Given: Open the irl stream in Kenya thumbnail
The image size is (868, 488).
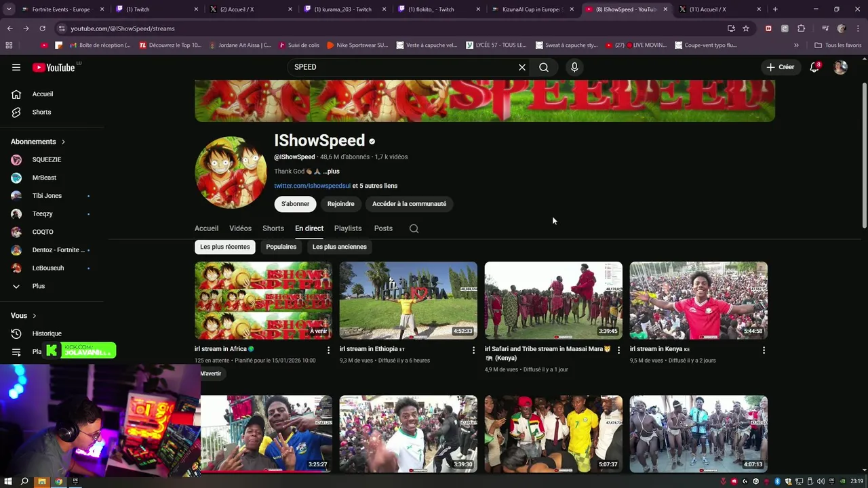Looking at the screenshot, I should pos(698,300).
